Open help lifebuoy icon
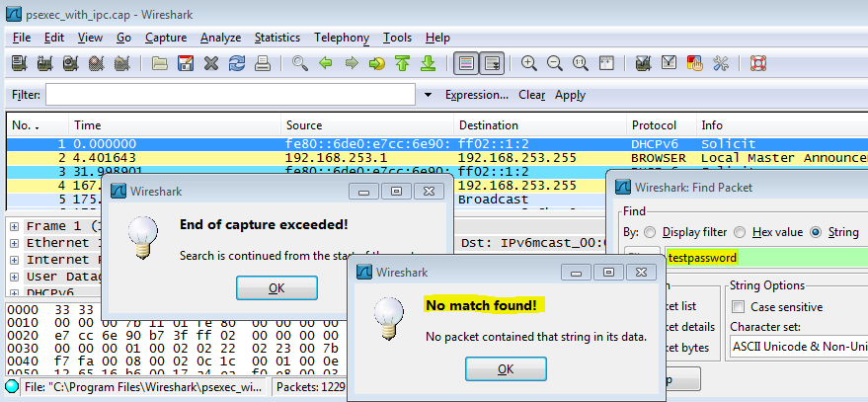Screen dimensions: 868x402 tap(757, 63)
